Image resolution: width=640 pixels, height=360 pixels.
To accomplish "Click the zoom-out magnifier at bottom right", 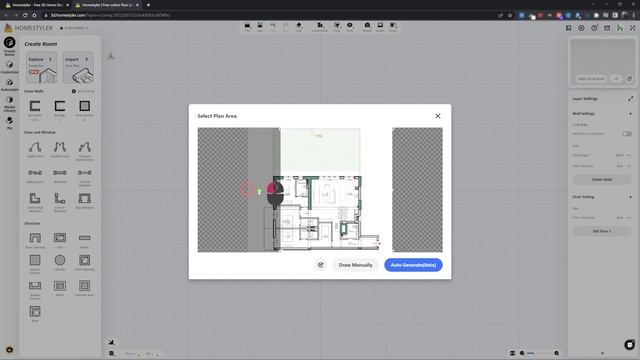I will point(522,353).
